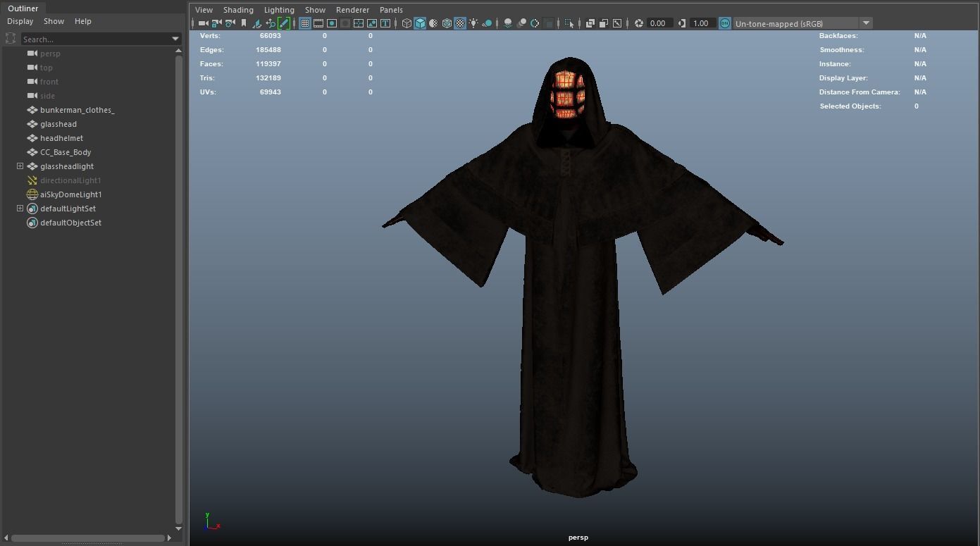Select the headhelmet object in Outliner
The image size is (980, 546).
(x=61, y=138)
